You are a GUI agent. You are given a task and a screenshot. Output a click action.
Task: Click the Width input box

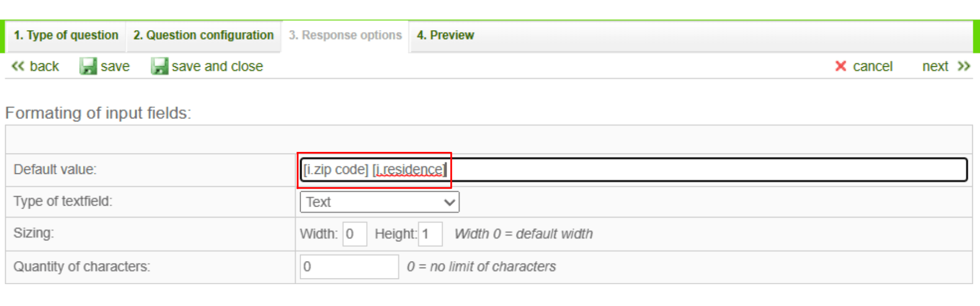[x=354, y=234]
